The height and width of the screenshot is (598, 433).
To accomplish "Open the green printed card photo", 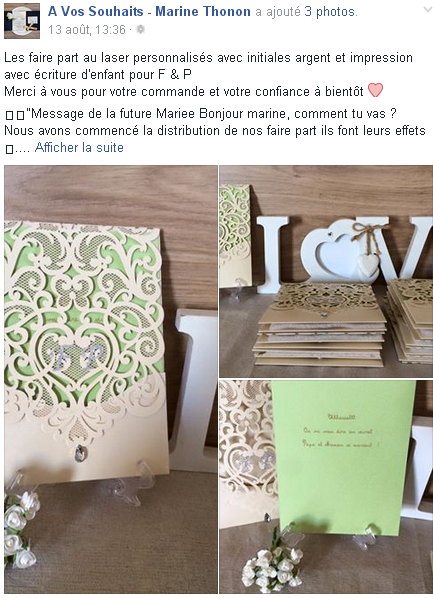I will tap(326, 487).
